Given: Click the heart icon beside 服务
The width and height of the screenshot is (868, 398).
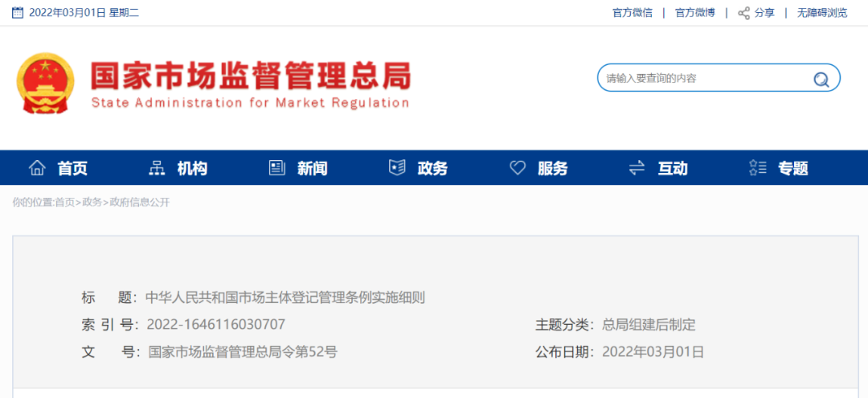Looking at the screenshot, I should 517,168.
